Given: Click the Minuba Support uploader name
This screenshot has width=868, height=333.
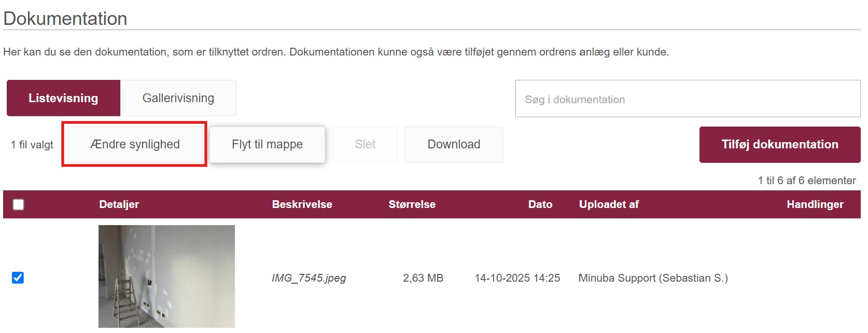Looking at the screenshot, I should point(653,278).
